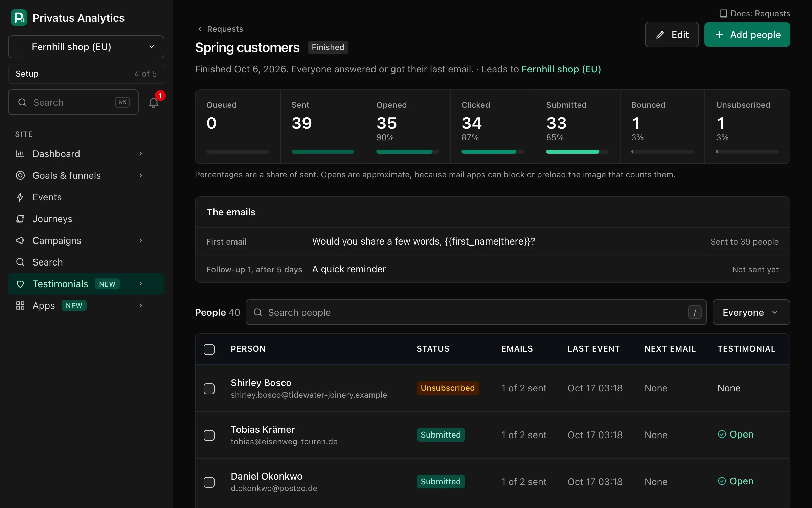The width and height of the screenshot is (812, 508).
Task: Open the Journeys menu item
Action: coord(86,219)
